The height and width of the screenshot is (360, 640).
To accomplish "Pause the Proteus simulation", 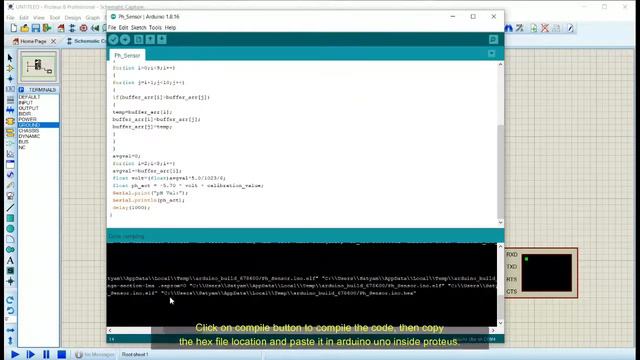I will tap(46, 354).
